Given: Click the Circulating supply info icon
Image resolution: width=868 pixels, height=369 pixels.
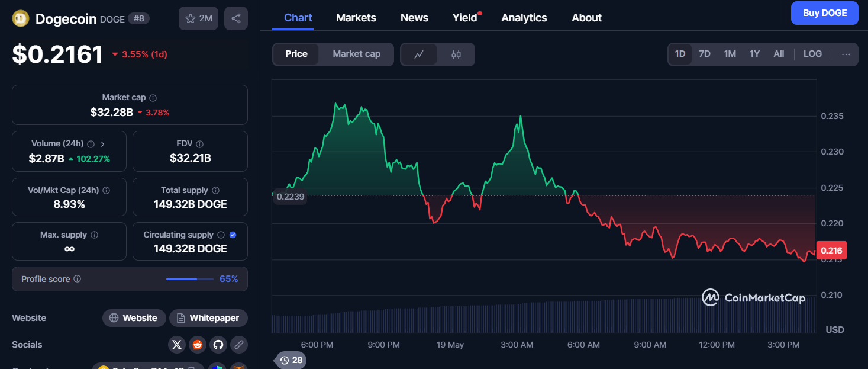Looking at the screenshot, I should click(x=221, y=235).
